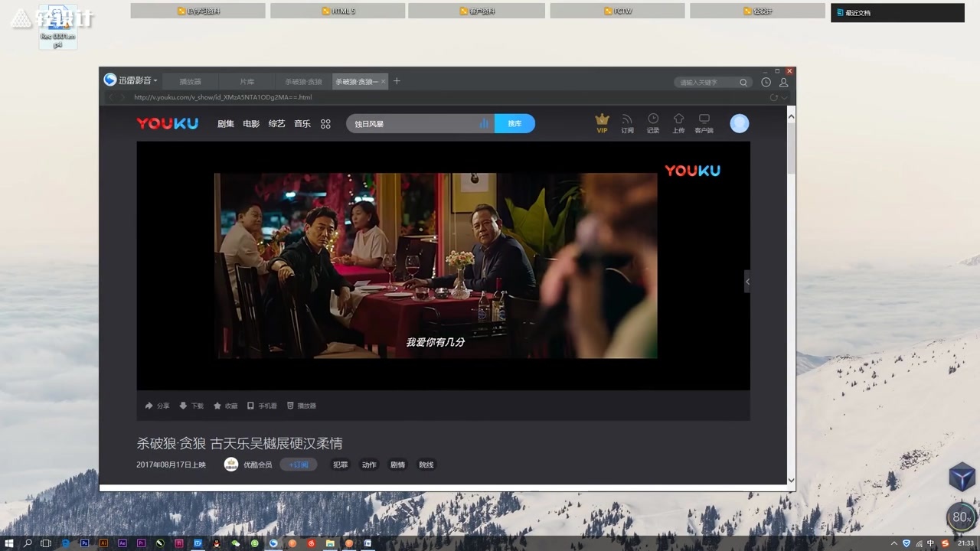Open Task View on taskbar
980x551 pixels.
[x=46, y=543]
